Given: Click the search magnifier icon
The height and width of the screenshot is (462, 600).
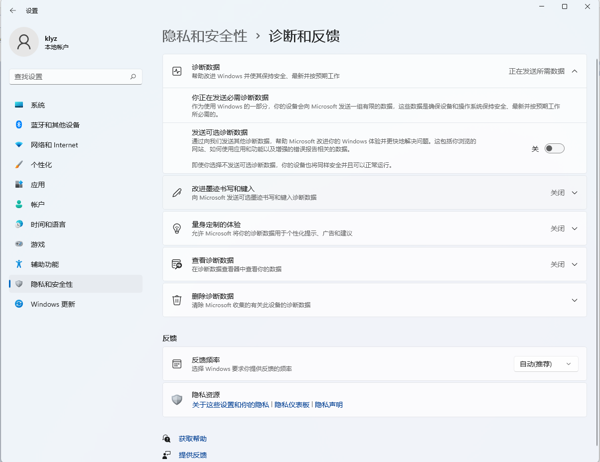Looking at the screenshot, I should (x=133, y=77).
